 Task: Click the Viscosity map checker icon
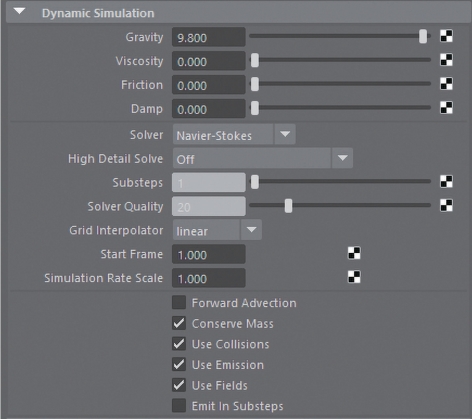click(x=446, y=60)
